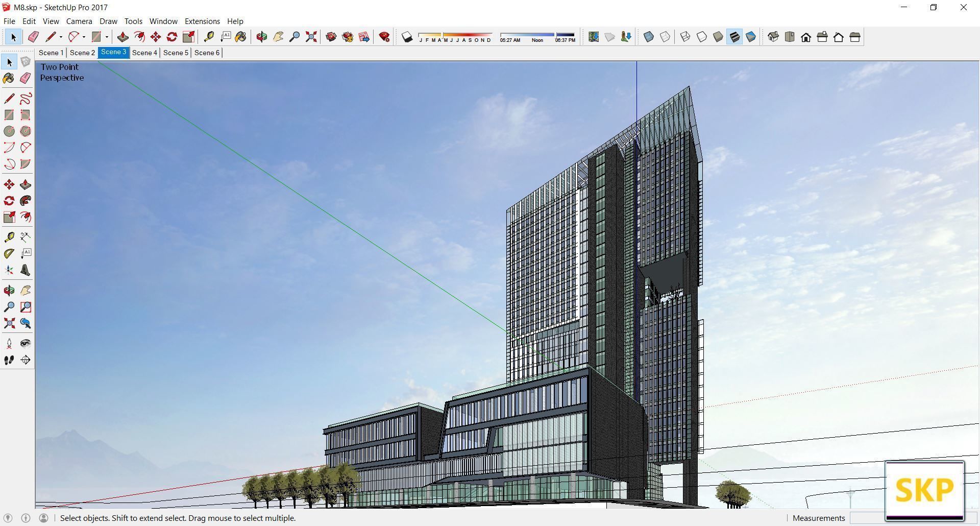
Task: Choose the Section Plane tool
Action: (x=26, y=360)
